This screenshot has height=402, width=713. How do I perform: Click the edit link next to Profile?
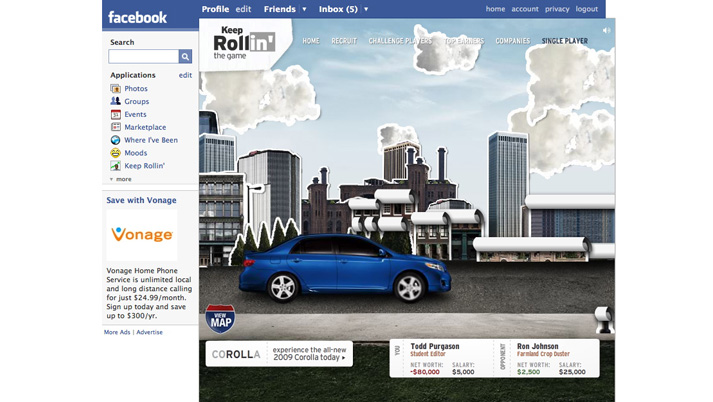(x=243, y=9)
